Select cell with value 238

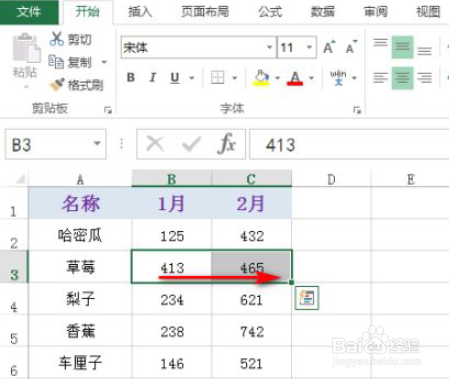172,331
